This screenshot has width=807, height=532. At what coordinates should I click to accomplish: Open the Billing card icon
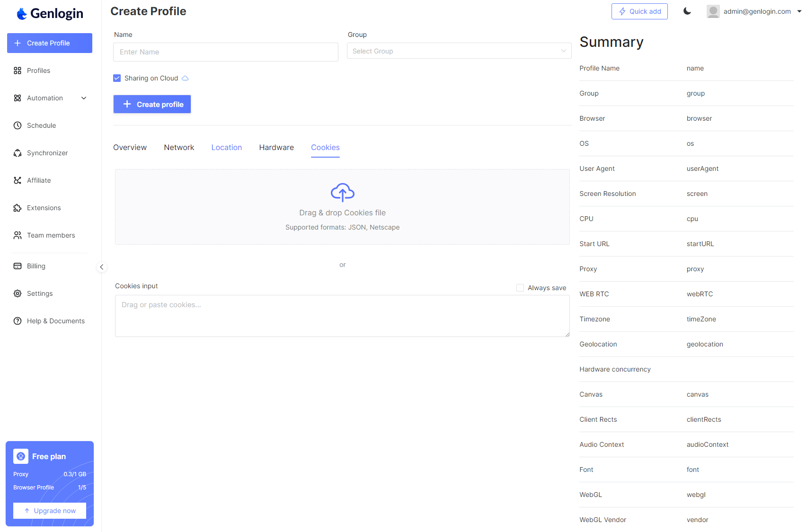coord(18,266)
